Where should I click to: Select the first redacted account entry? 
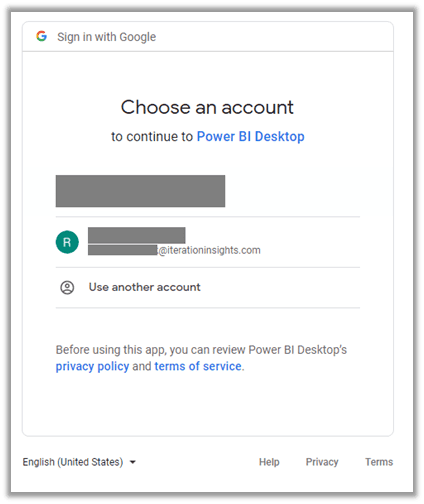pos(140,191)
